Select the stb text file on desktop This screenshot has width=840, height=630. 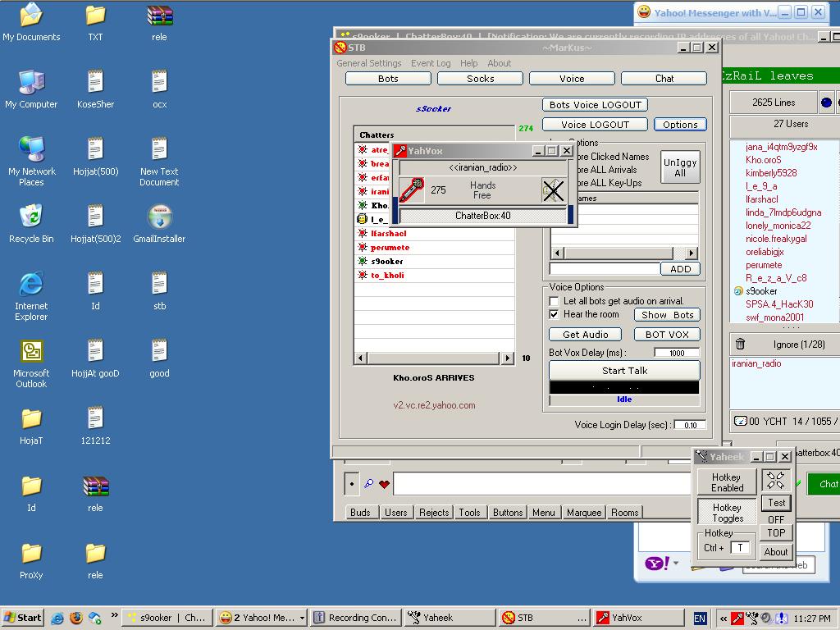coord(160,291)
